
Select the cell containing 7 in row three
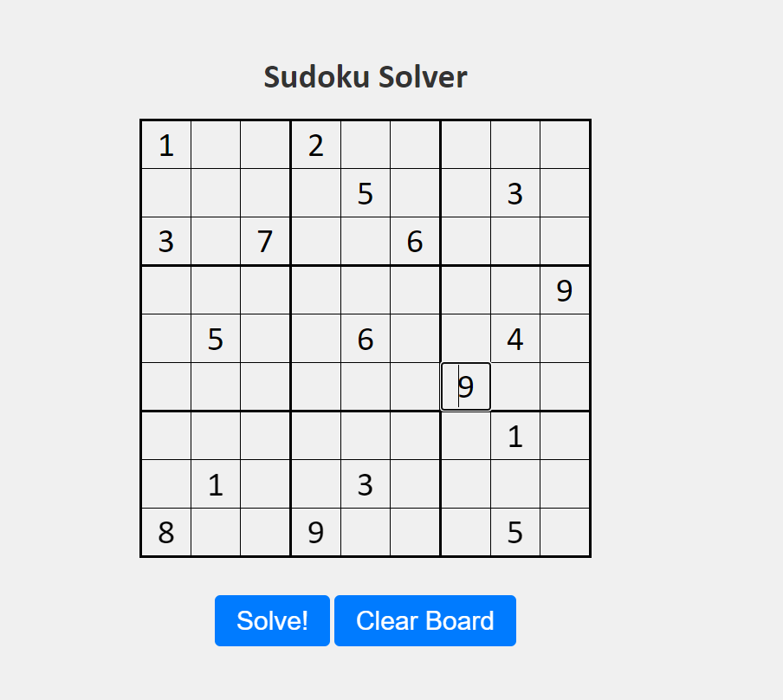pos(266,242)
